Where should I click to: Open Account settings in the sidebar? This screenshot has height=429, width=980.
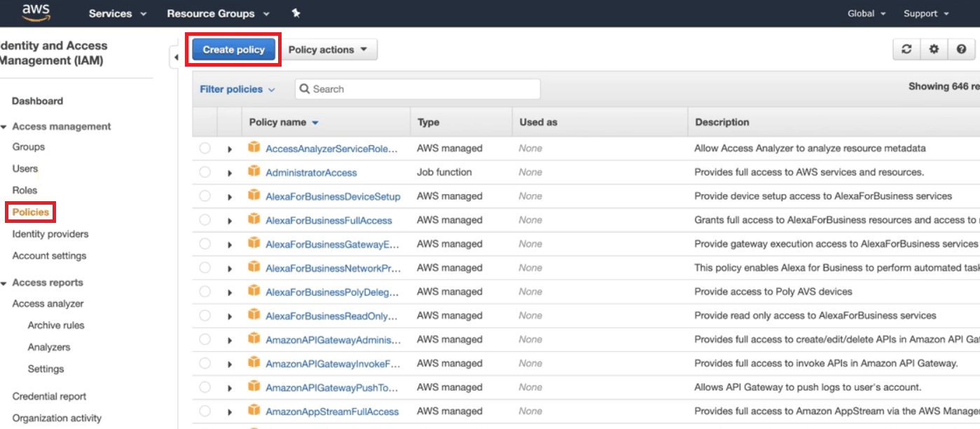[x=50, y=255]
